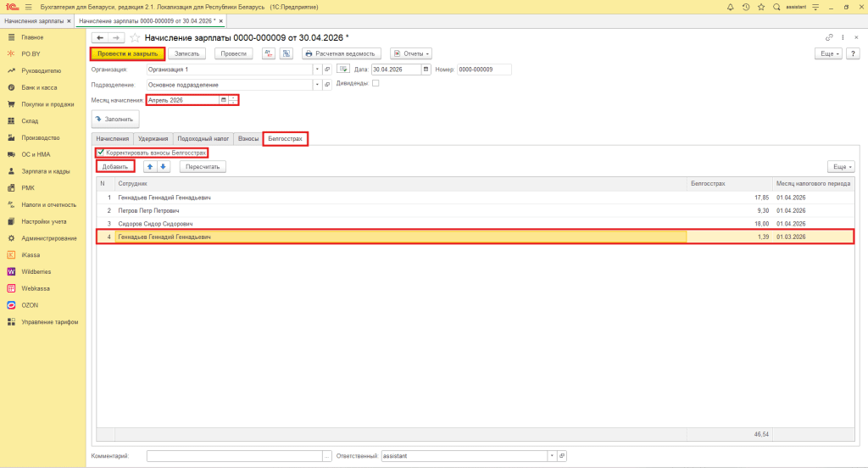Open the three-dot form options menu
Screen dimensions: 868x468
point(843,37)
